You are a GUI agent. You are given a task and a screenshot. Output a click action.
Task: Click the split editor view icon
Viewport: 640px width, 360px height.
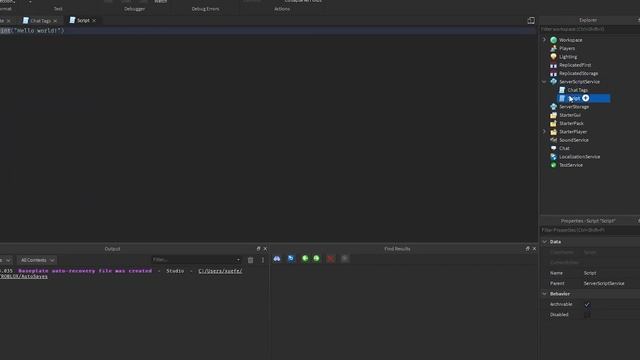click(x=531, y=20)
